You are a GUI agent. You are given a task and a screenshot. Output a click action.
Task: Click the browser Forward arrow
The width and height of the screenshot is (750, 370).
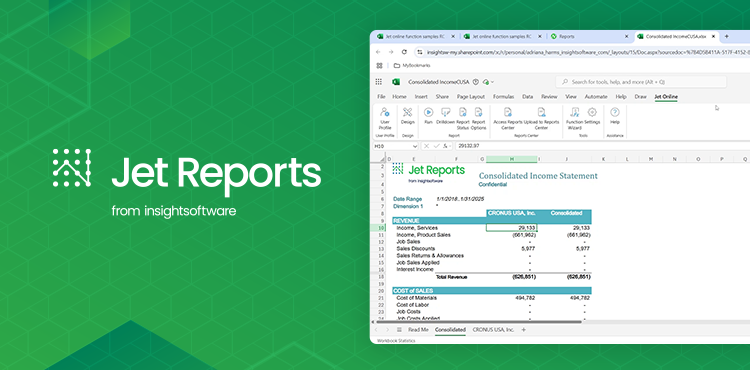click(x=391, y=52)
